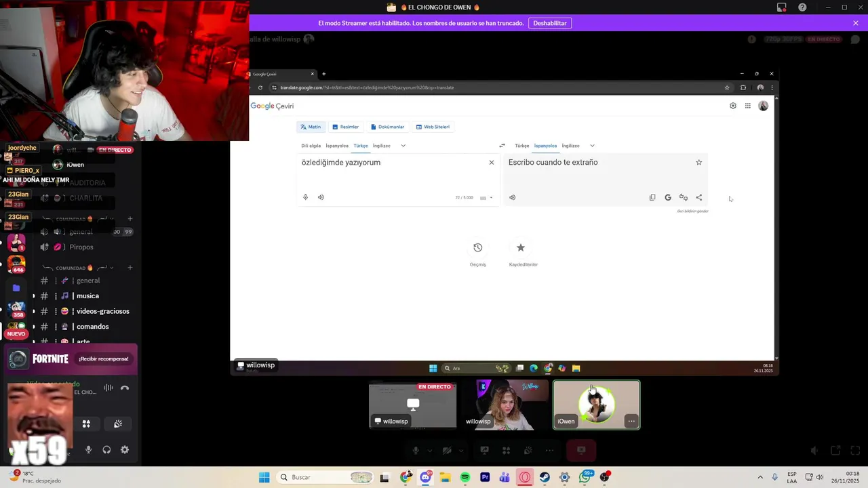Adjust the stream volume speaker icon
The width and height of the screenshot is (868, 488).
pyautogui.click(x=814, y=450)
